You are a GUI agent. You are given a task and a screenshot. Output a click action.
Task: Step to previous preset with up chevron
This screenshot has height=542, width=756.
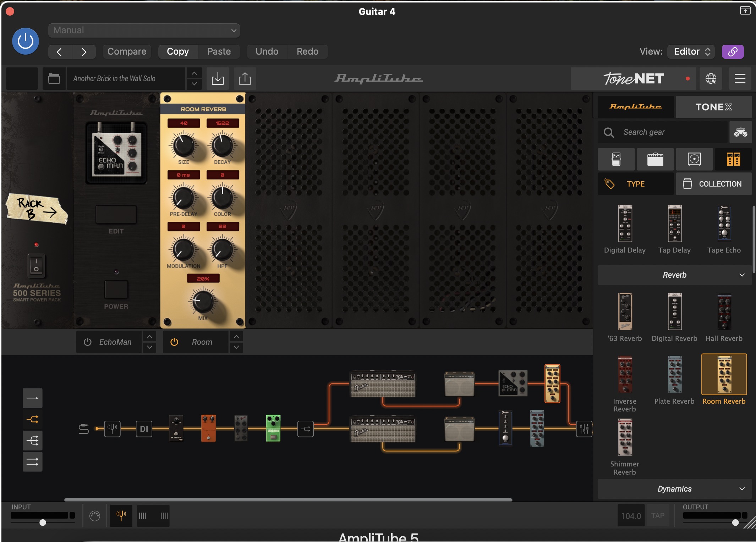pos(194,73)
